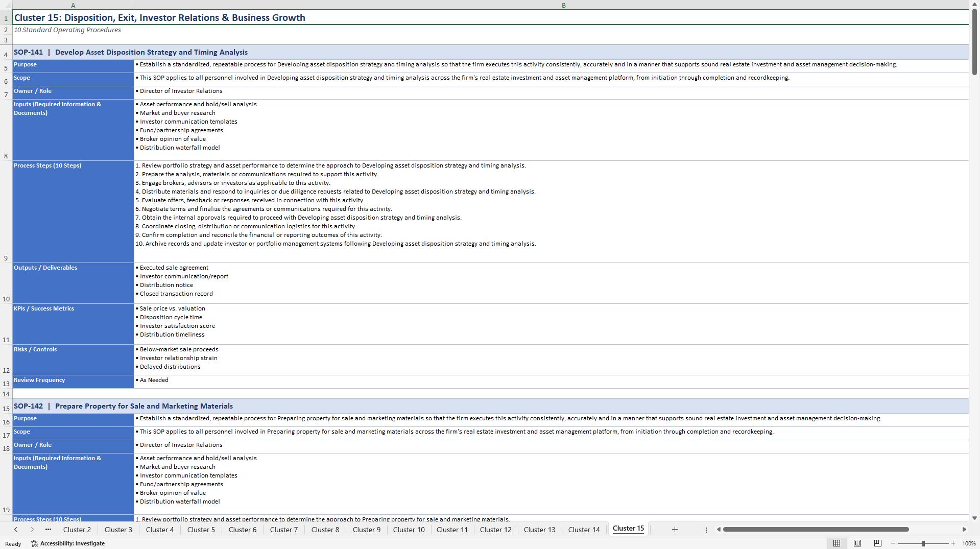
Task: Select 'As Needed' cell
Action: click(x=552, y=382)
